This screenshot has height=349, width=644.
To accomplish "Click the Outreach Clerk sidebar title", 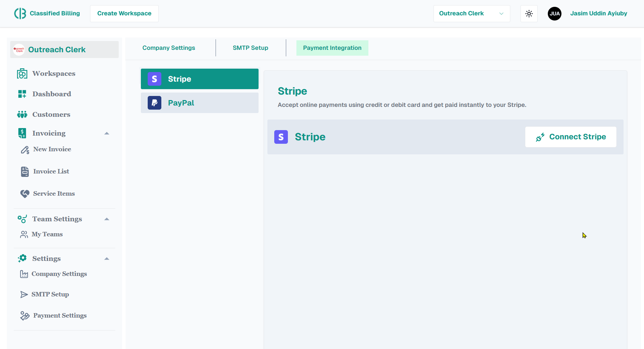I will [57, 50].
